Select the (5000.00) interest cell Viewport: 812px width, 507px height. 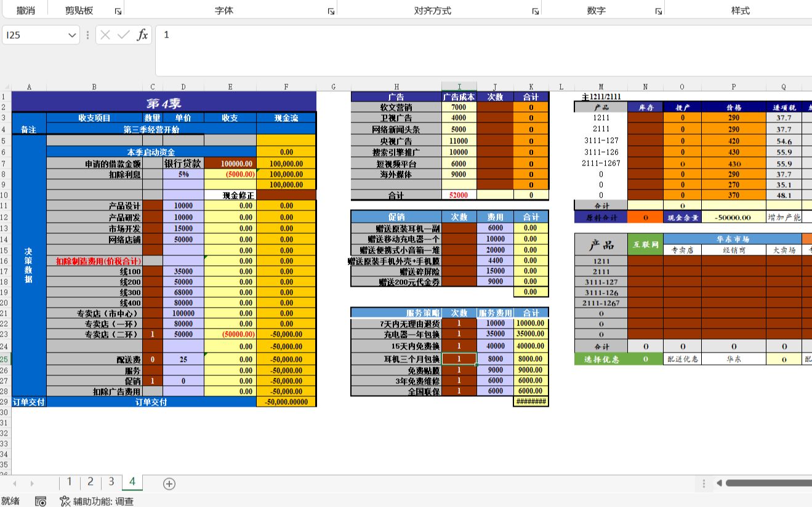(230, 174)
